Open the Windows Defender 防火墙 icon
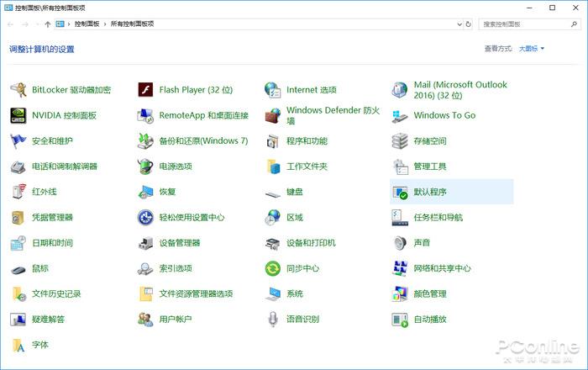Image resolution: width=588 pixels, height=370 pixels. (273, 115)
